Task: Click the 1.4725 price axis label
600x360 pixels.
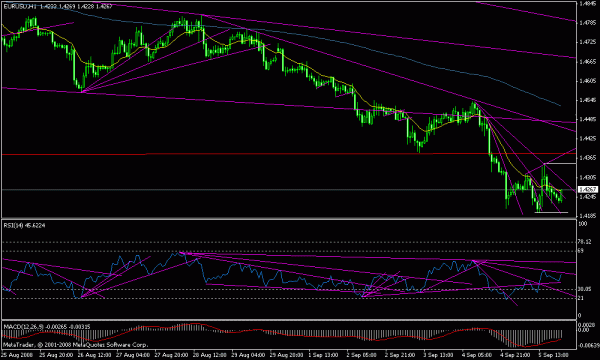Action: (587, 42)
